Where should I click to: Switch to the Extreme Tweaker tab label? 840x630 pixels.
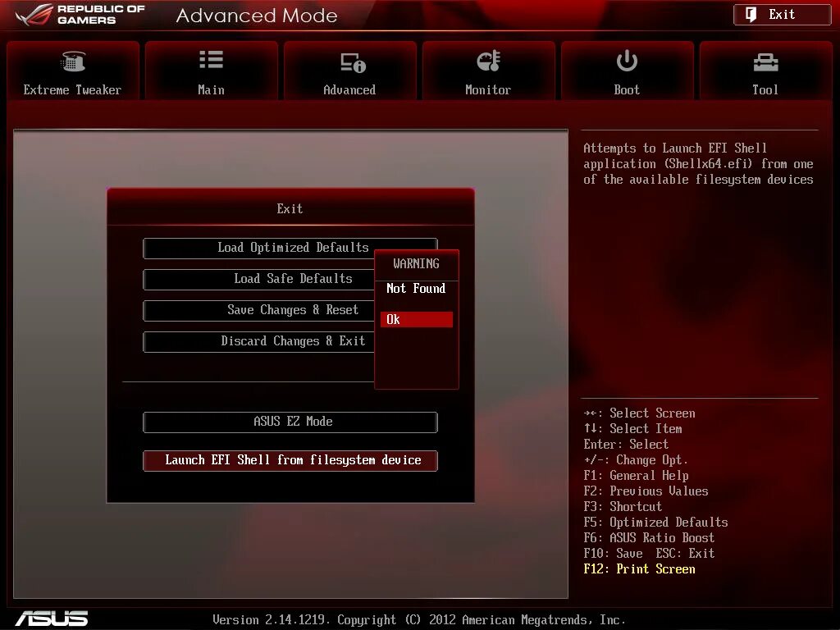tap(72, 90)
